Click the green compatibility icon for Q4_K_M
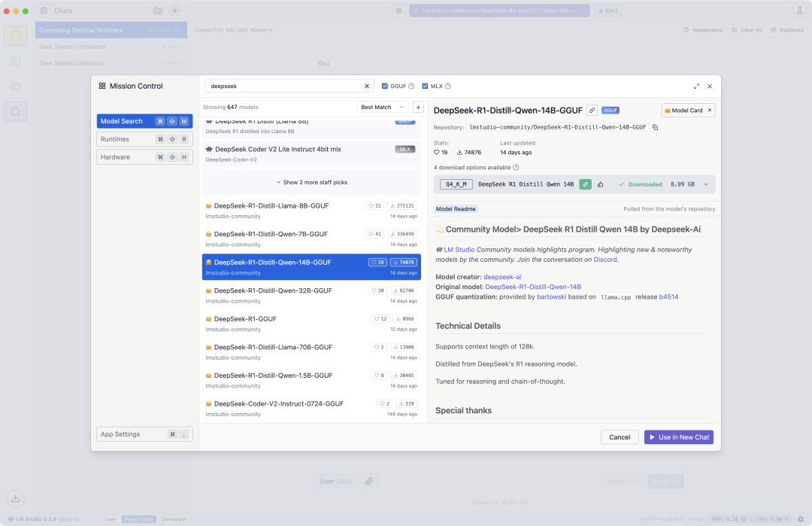The image size is (812, 526). (585, 184)
